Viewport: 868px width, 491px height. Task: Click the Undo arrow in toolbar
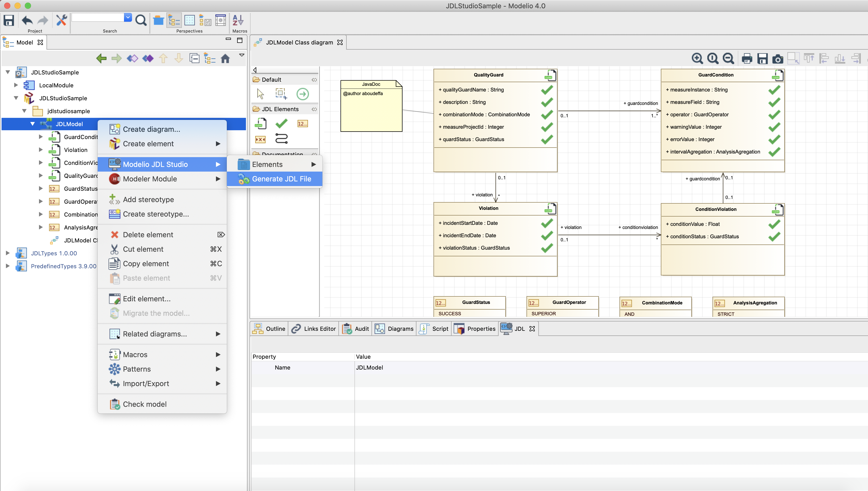(x=27, y=20)
